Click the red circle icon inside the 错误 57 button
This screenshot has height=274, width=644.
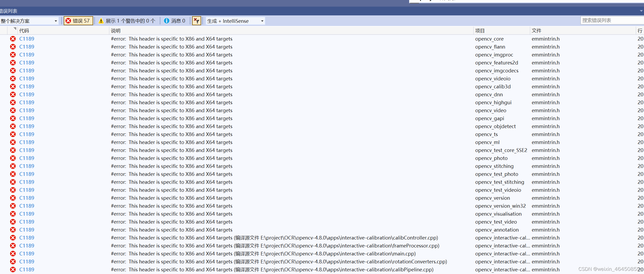tap(68, 21)
